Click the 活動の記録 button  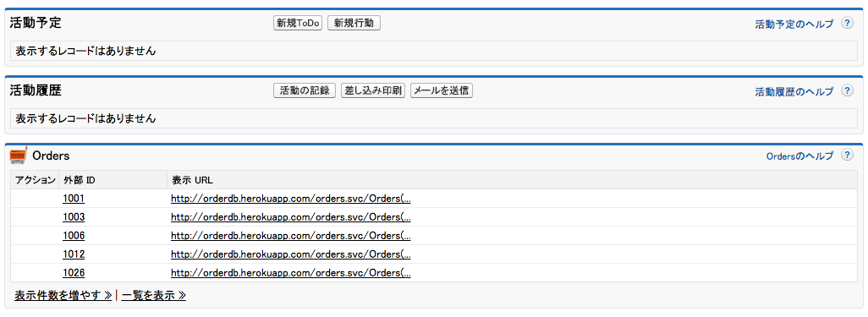(x=305, y=90)
